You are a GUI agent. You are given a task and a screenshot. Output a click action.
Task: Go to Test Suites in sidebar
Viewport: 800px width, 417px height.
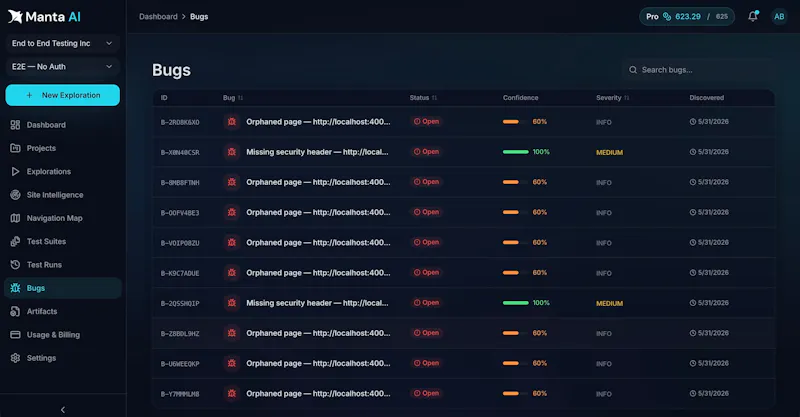pos(62,241)
